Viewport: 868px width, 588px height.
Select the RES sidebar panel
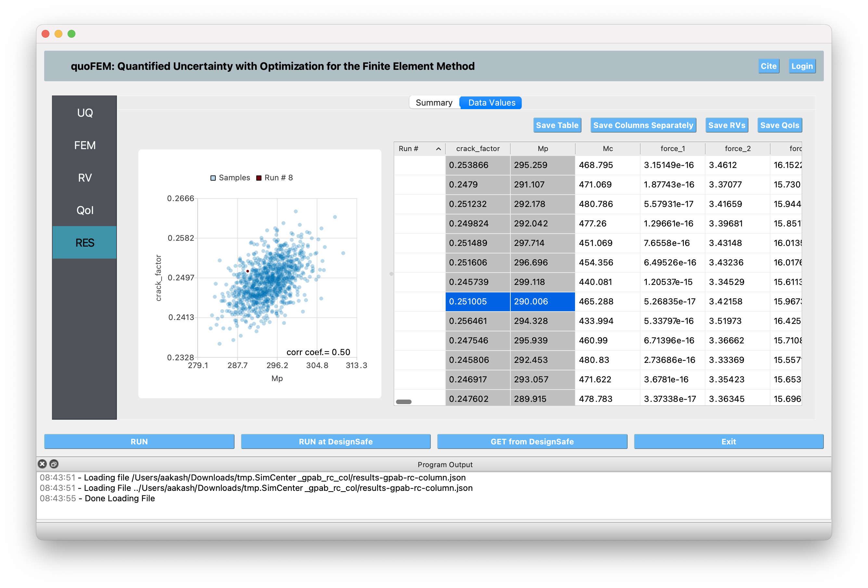pyautogui.click(x=84, y=242)
